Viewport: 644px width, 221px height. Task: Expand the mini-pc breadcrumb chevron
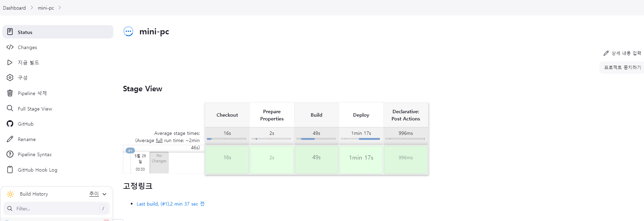tap(60, 8)
